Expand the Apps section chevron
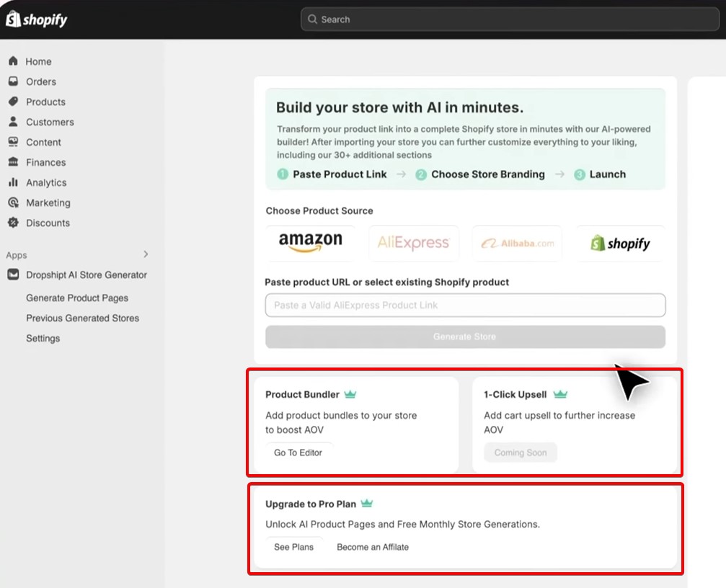 145,254
